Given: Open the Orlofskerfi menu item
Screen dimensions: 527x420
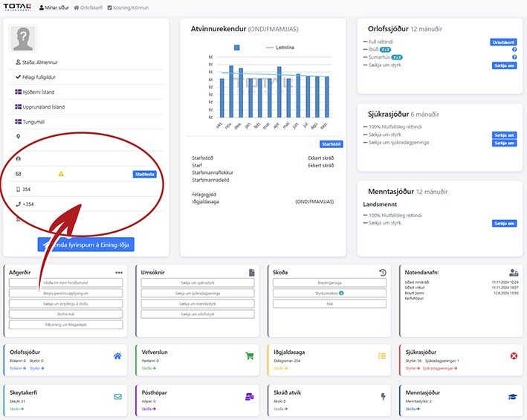Looking at the screenshot, I should (x=88, y=7).
